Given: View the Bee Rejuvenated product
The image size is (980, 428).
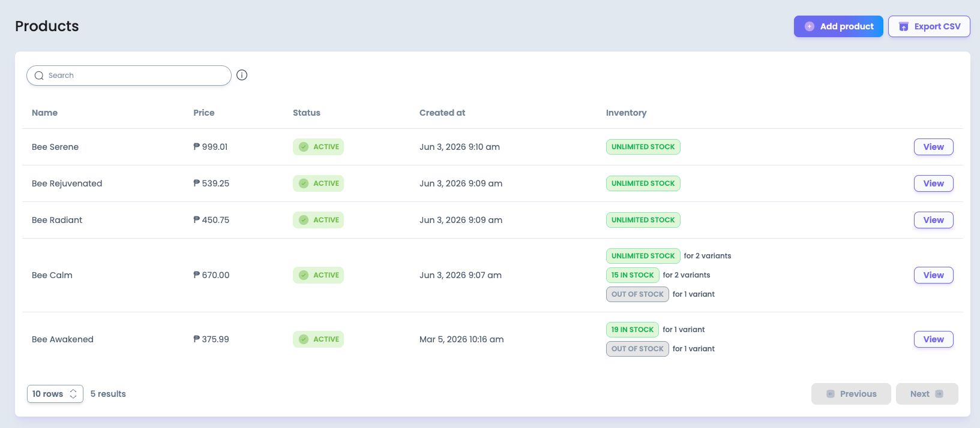Looking at the screenshot, I should 933,183.
